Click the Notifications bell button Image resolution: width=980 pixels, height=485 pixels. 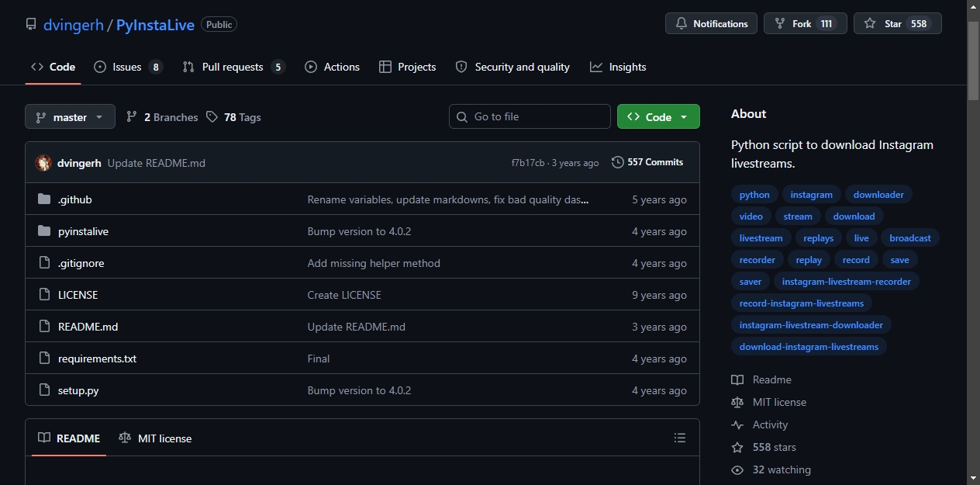click(711, 23)
